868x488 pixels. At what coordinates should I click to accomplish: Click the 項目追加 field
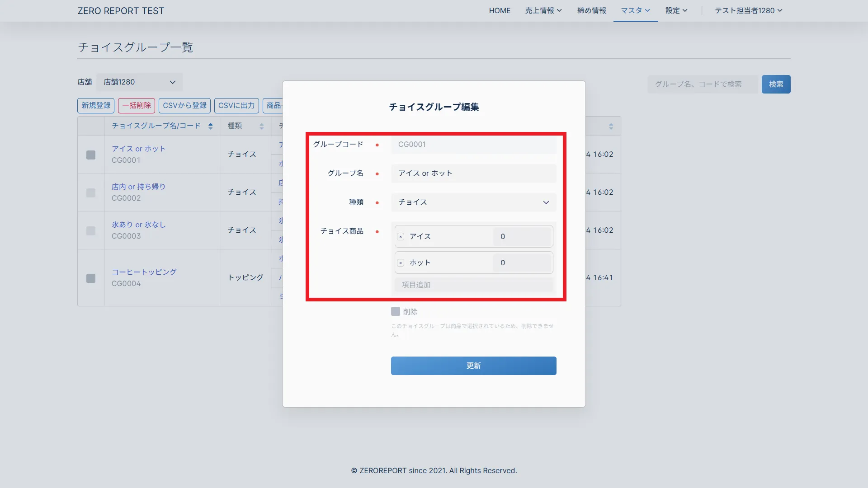tap(473, 285)
